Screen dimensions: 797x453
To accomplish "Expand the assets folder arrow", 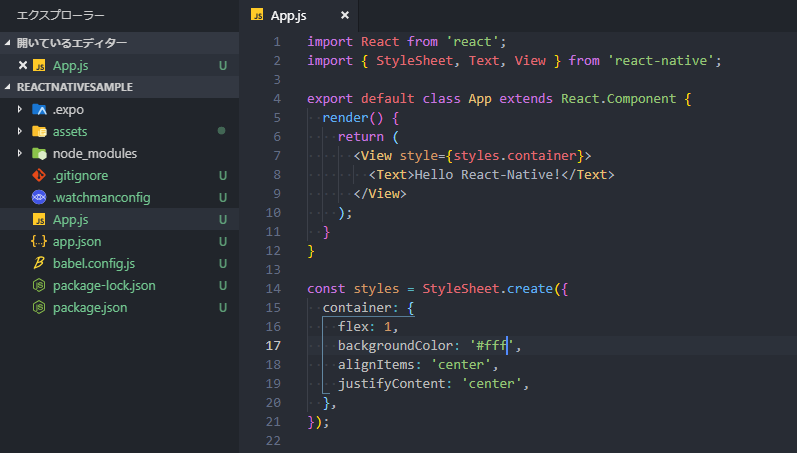I will 19,131.
